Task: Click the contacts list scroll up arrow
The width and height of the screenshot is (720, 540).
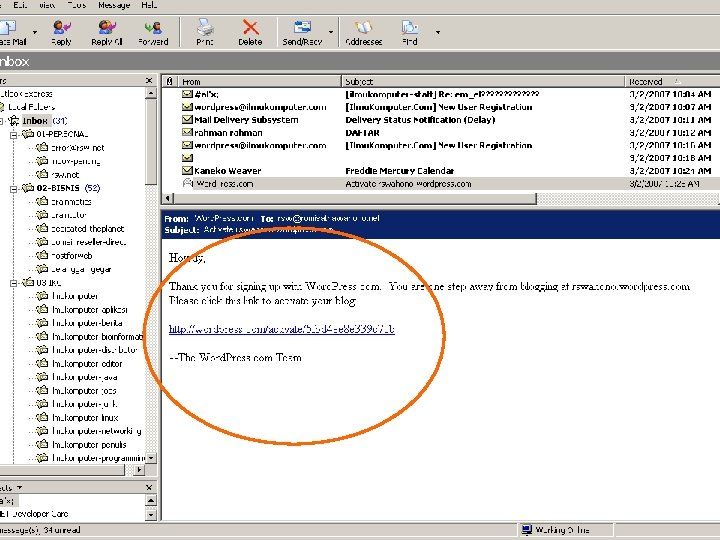Action: 151,500
